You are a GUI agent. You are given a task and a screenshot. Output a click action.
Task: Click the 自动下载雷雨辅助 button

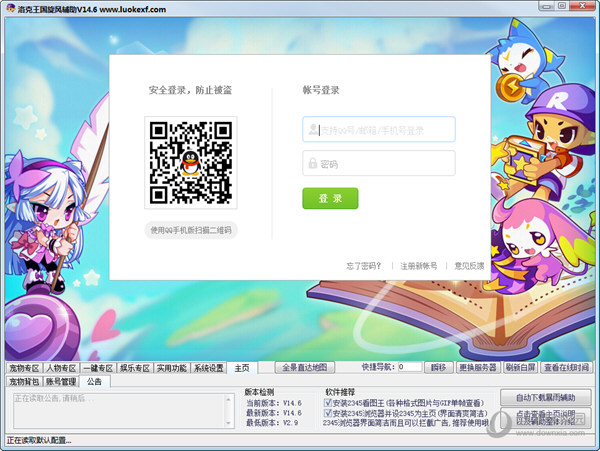point(546,397)
